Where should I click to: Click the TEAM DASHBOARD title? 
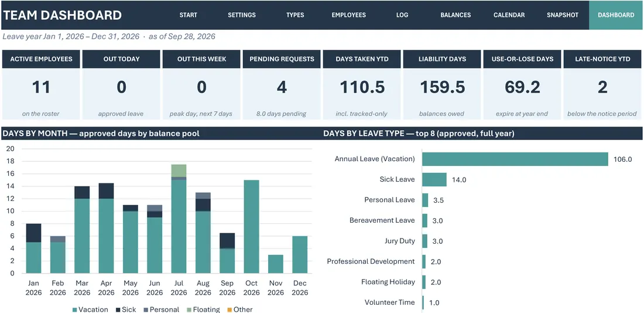[63, 15]
